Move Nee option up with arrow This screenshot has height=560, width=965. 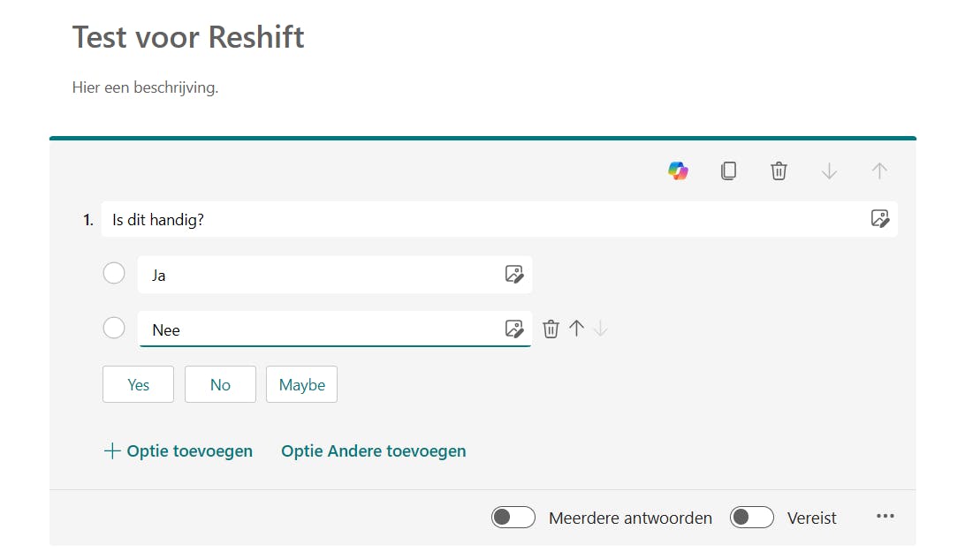576,329
